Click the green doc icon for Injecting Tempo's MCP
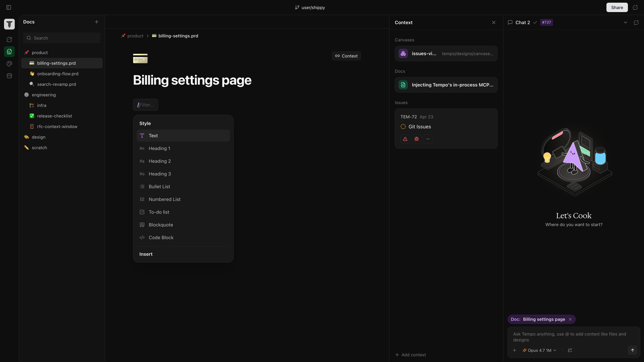The width and height of the screenshot is (644, 362). (403, 85)
